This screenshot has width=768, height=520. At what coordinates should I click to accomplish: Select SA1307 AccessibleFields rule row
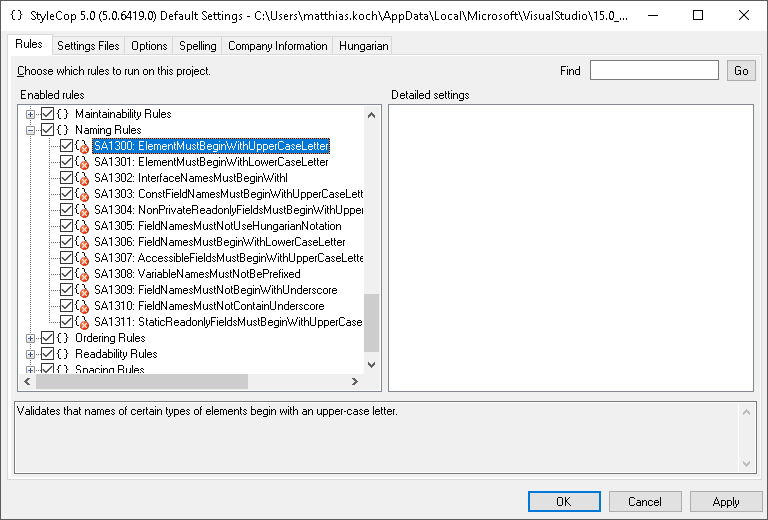tap(228, 258)
